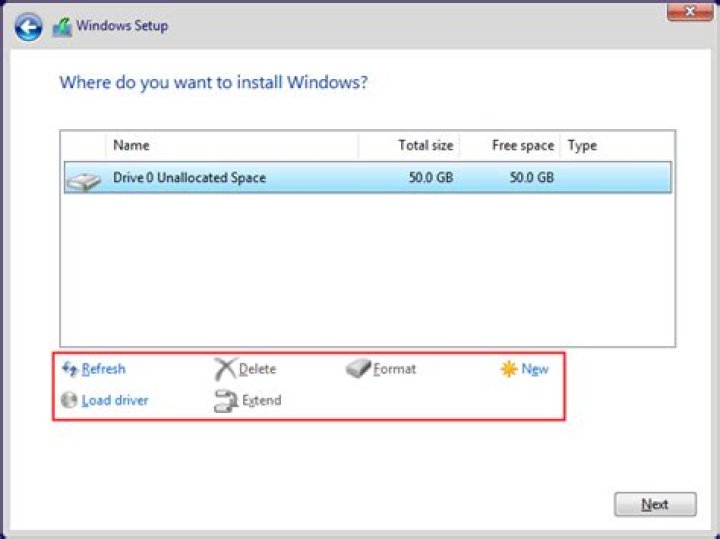Click the Extend partition icon
The height and width of the screenshot is (539, 720).
pos(225,401)
